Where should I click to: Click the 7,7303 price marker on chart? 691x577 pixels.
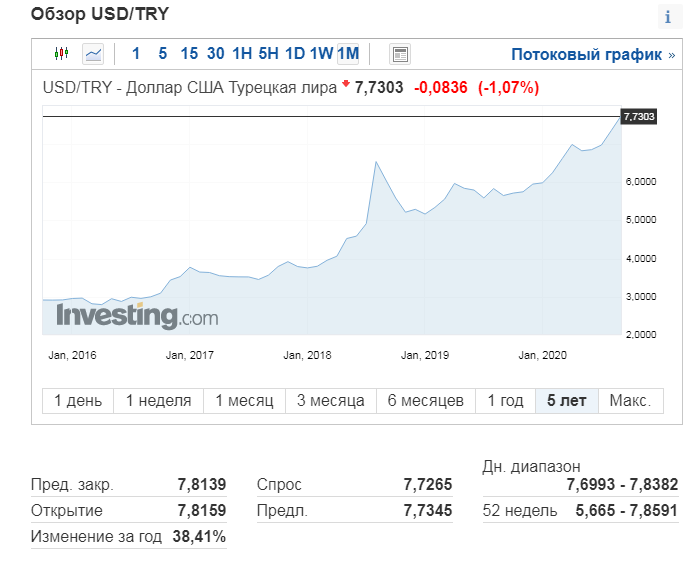point(639,117)
